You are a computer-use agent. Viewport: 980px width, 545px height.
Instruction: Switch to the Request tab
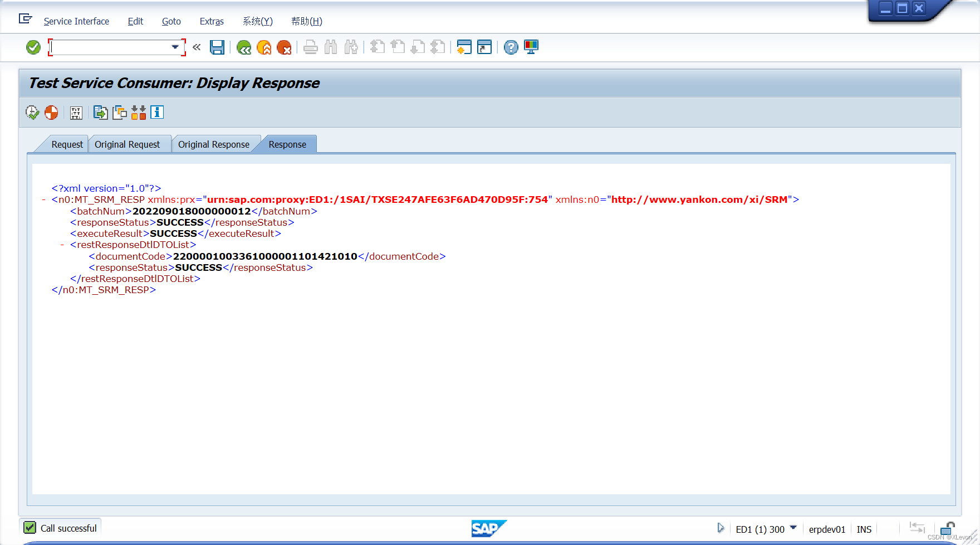pyautogui.click(x=67, y=144)
